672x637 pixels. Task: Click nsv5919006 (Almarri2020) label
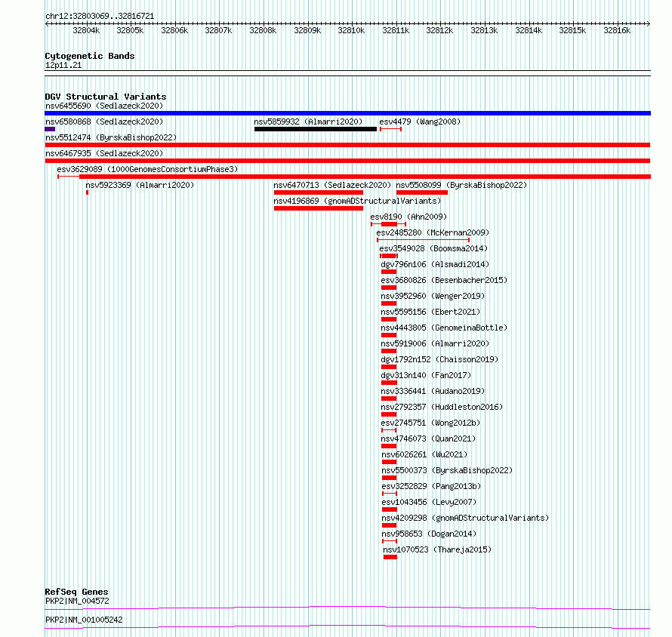[x=435, y=343]
